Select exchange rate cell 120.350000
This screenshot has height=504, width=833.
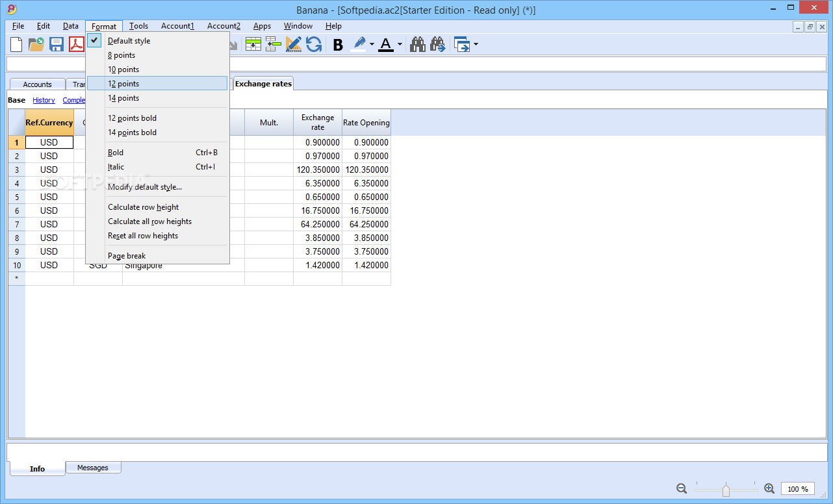click(318, 170)
